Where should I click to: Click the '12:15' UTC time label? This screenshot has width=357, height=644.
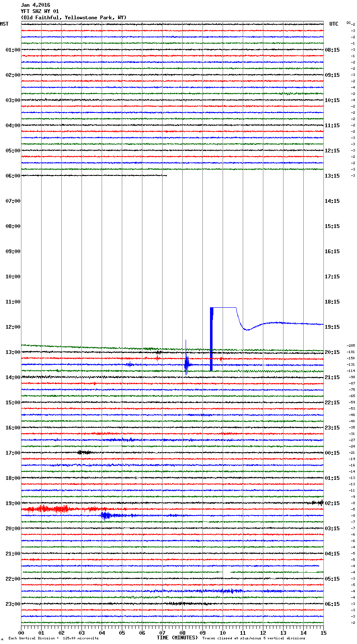332,151
